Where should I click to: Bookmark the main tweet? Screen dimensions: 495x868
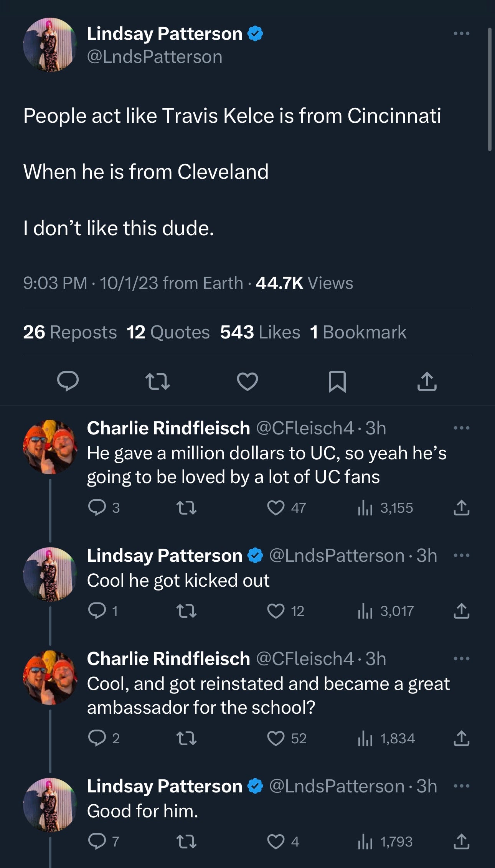point(337,381)
